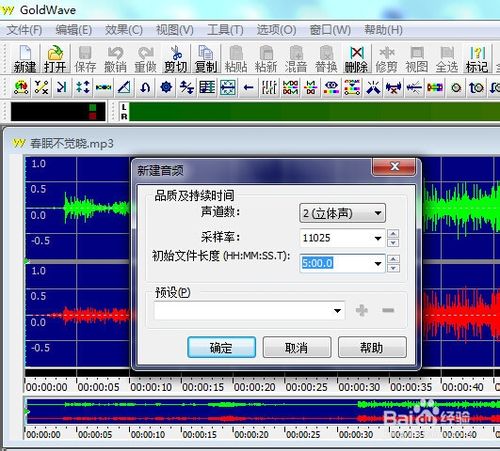Click the left arrow effect icon

[x=248, y=88]
